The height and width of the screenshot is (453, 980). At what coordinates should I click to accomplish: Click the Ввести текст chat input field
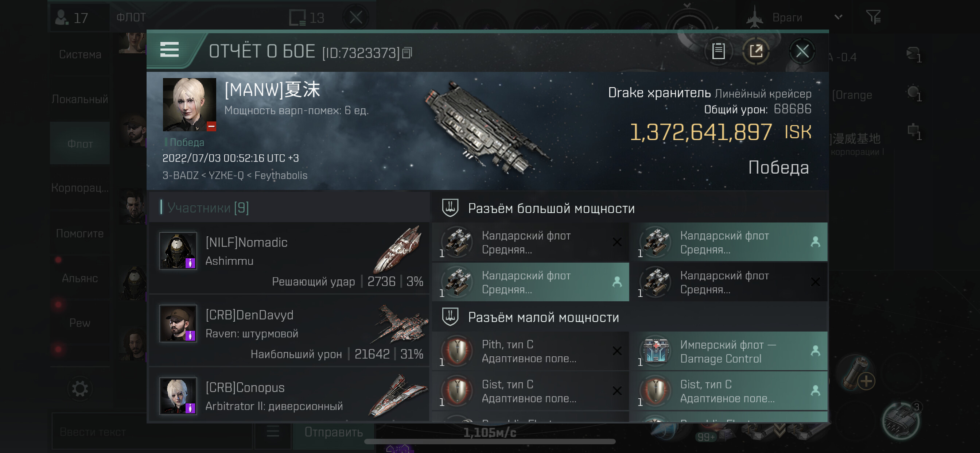(152, 432)
